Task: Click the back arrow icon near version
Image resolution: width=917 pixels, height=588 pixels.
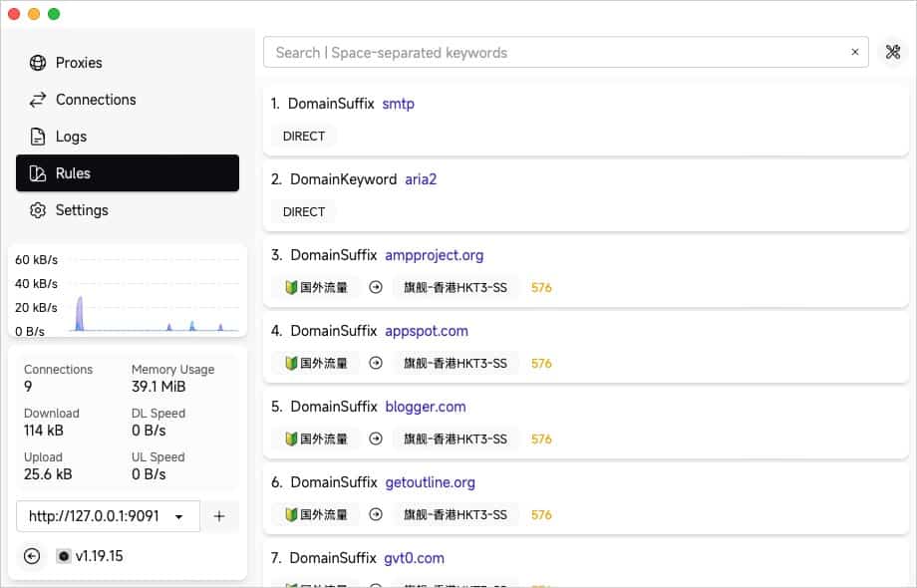Action: coord(32,556)
